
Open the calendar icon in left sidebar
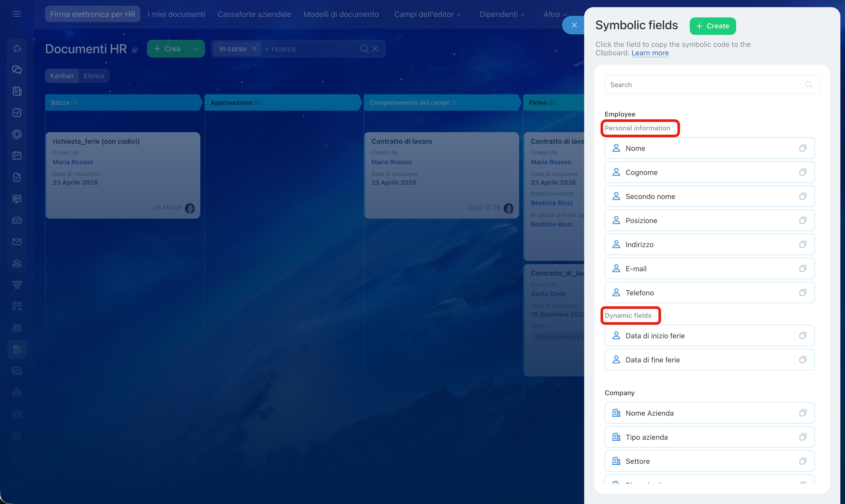pos(17,155)
